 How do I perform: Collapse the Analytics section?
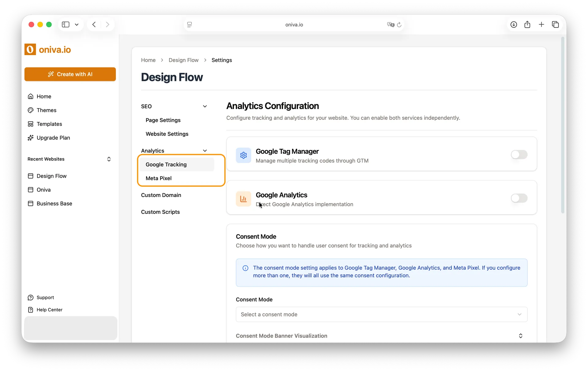coord(205,150)
